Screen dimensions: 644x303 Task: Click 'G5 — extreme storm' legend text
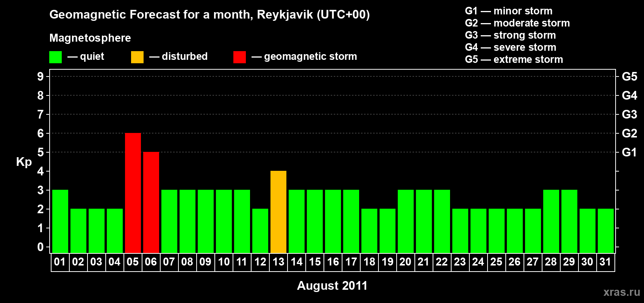coord(514,59)
